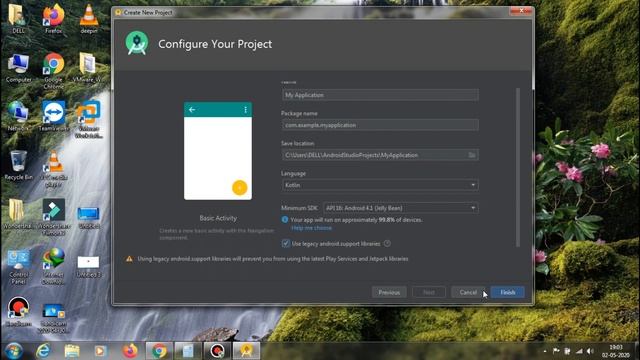Open Firefox from the taskbar

click(x=130, y=351)
